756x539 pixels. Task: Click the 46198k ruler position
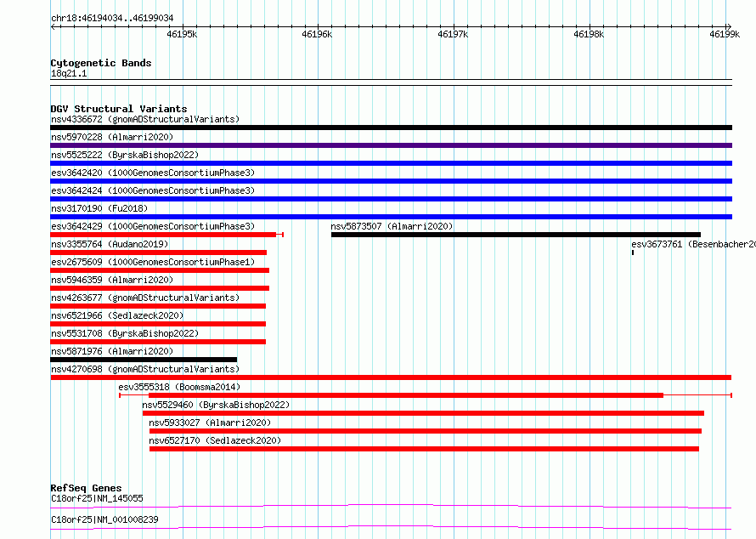coord(589,34)
